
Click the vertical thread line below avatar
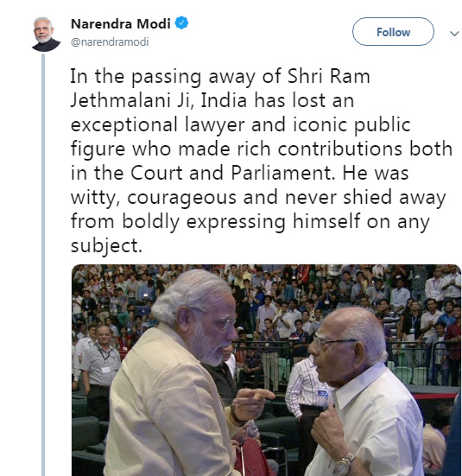[43, 264]
